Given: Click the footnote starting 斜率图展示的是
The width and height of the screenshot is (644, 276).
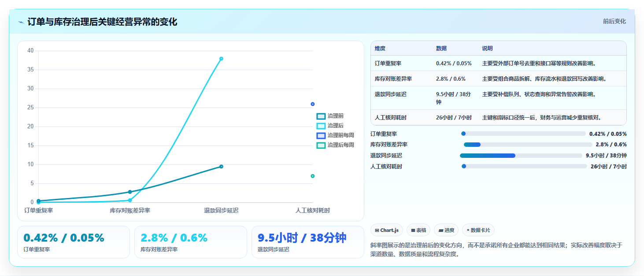Looking at the screenshot, I should point(496,250).
